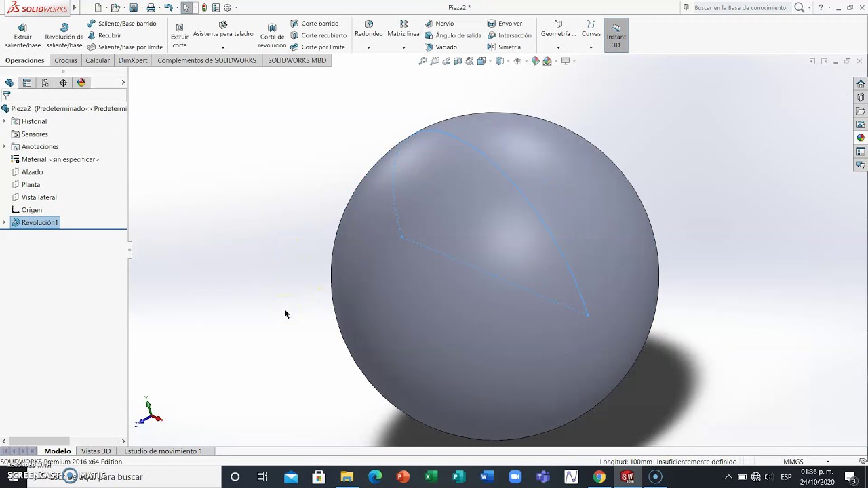Image resolution: width=868 pixels, height=488 pixels.
Task: Select the Simetría mirror tool
Action: (504, 47)
